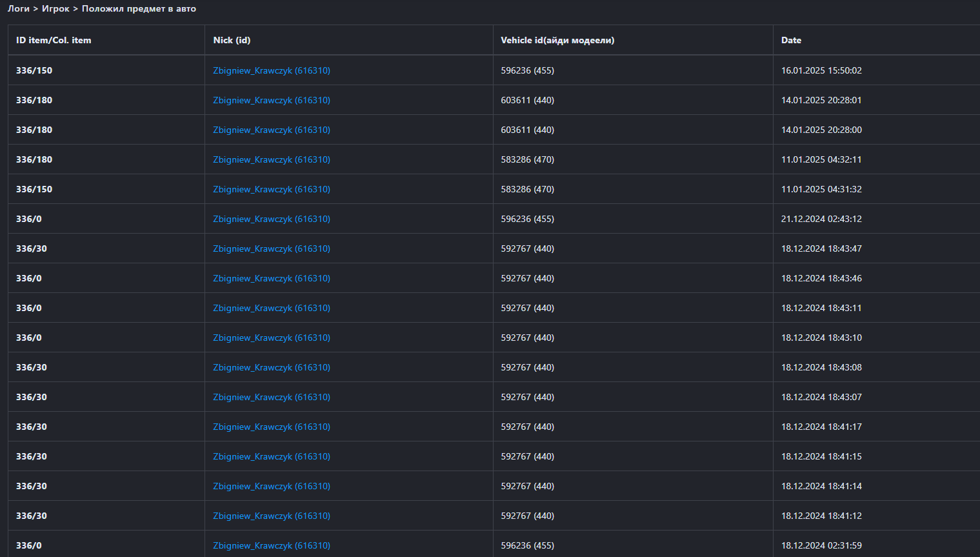Viewport: 980px width, 557px height.
Task: Select vehicle cell 596236 (455) in first row
Action: [x=527, y=70]
